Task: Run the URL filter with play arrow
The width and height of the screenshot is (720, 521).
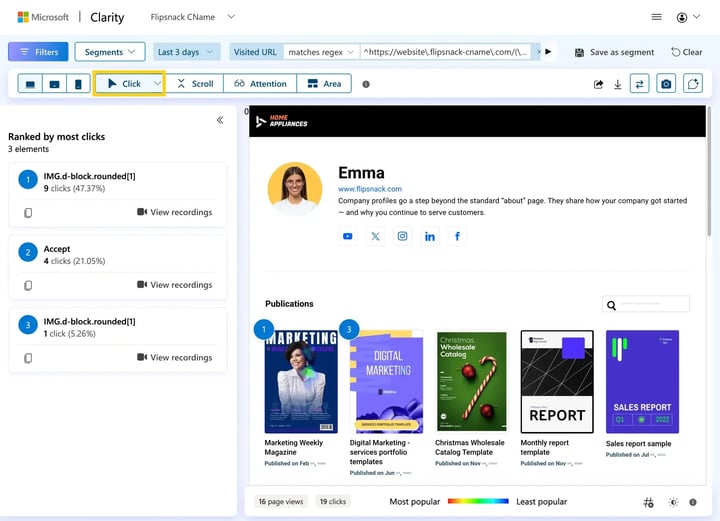Action: (548, 51)
